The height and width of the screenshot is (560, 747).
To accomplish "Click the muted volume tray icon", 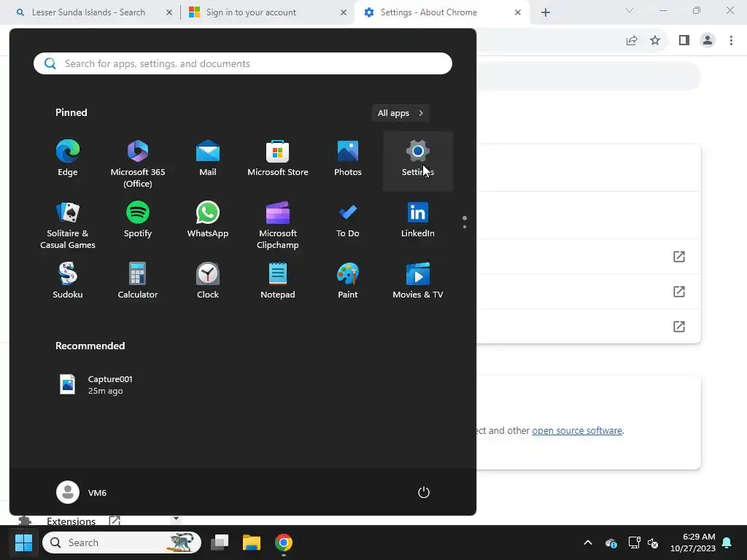I will click(x=653, y=542).
